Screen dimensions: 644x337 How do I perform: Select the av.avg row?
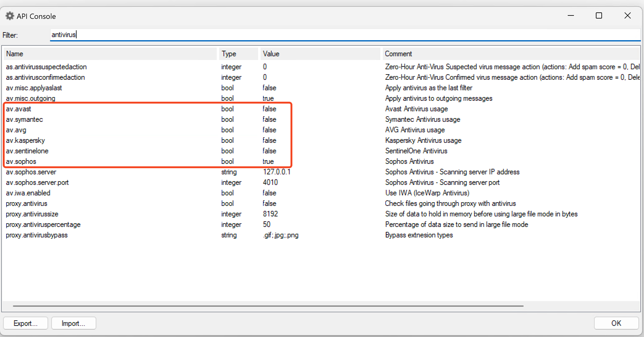pyautogui.click(x=321, y=130)
